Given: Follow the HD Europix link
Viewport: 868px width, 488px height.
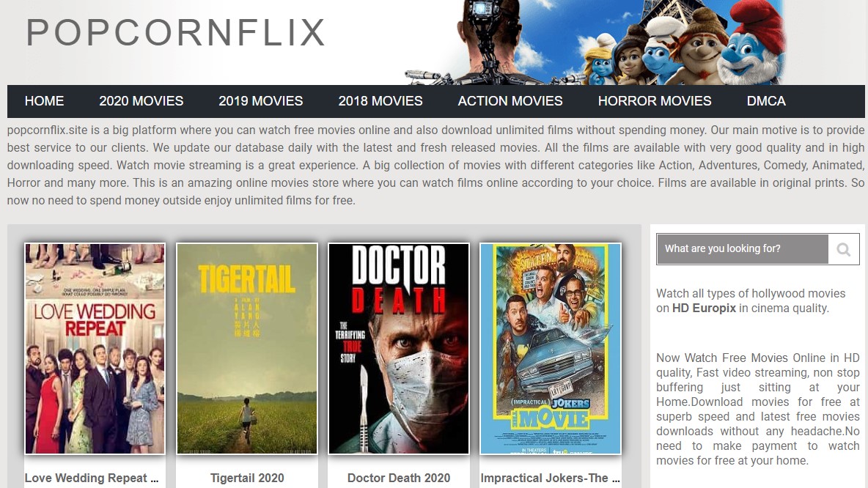Looking at the screenshot, I should click(x=704, y=308).
